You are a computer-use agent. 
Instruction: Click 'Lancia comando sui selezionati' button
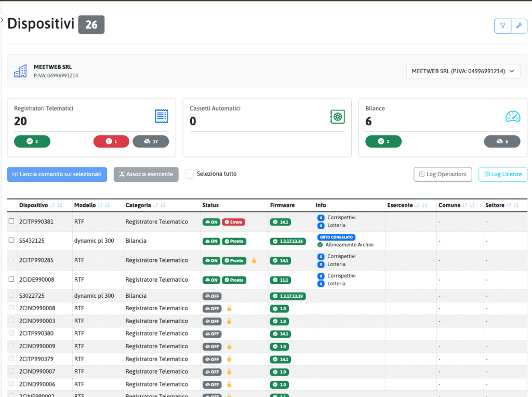[x=57, y=175]
